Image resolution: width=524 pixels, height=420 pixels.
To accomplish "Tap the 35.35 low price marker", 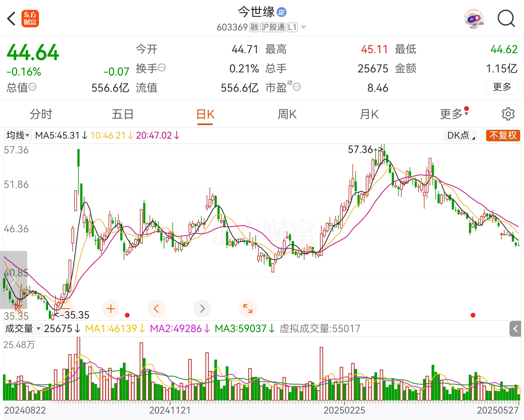I will point(71,315).
